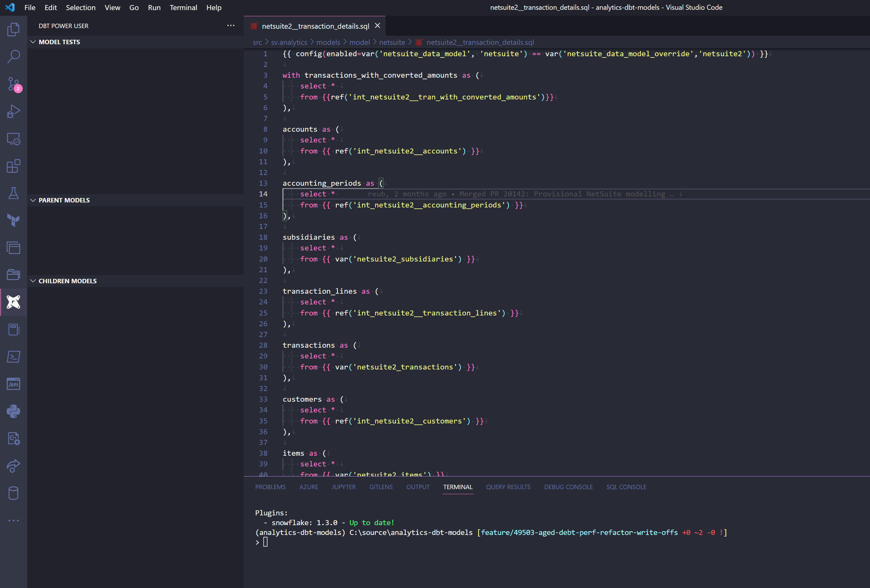Click the file name breadcrumb segment
This screenshot has height=588, width=870.
point(480,42)
